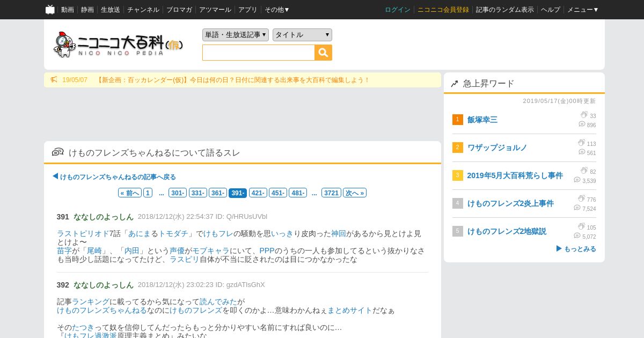The width and height of the screenshot is (644, 338).
Task: Click the 19/05/07 announcement date
Action: click(x=75, y=80)
